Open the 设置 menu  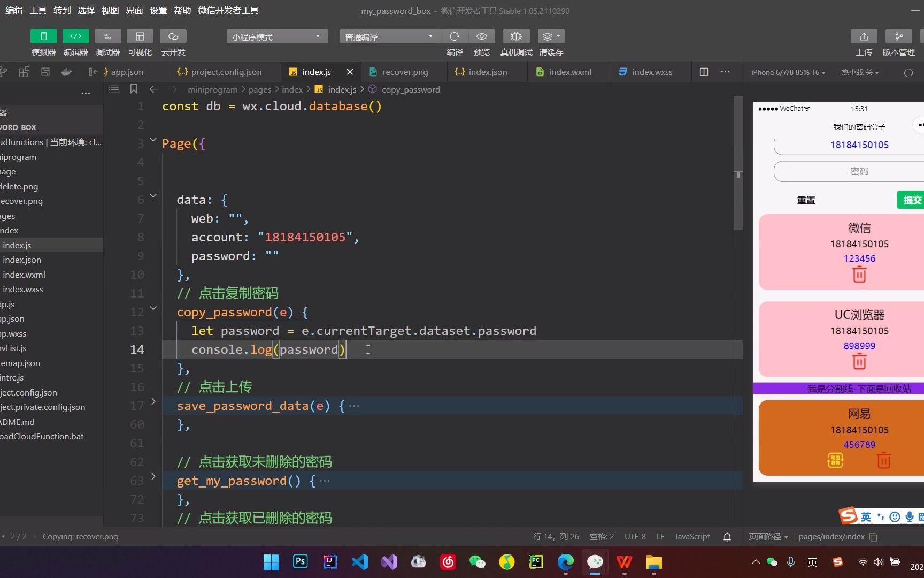158,11
